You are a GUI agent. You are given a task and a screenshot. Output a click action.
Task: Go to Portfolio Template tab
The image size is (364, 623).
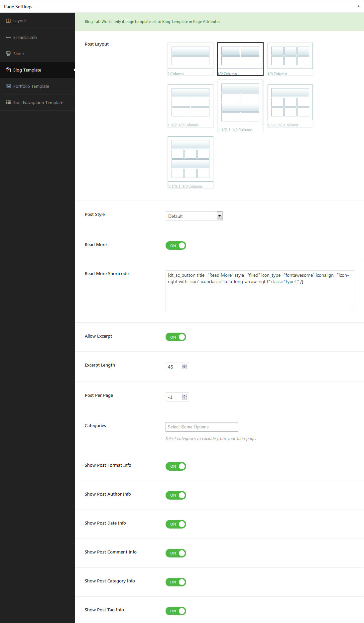[37, 86]
